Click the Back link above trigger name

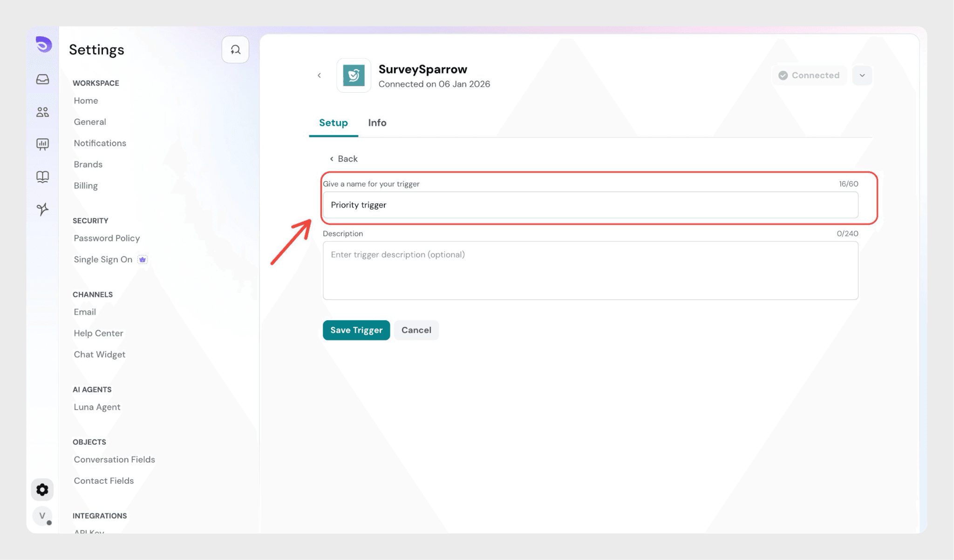344,159
